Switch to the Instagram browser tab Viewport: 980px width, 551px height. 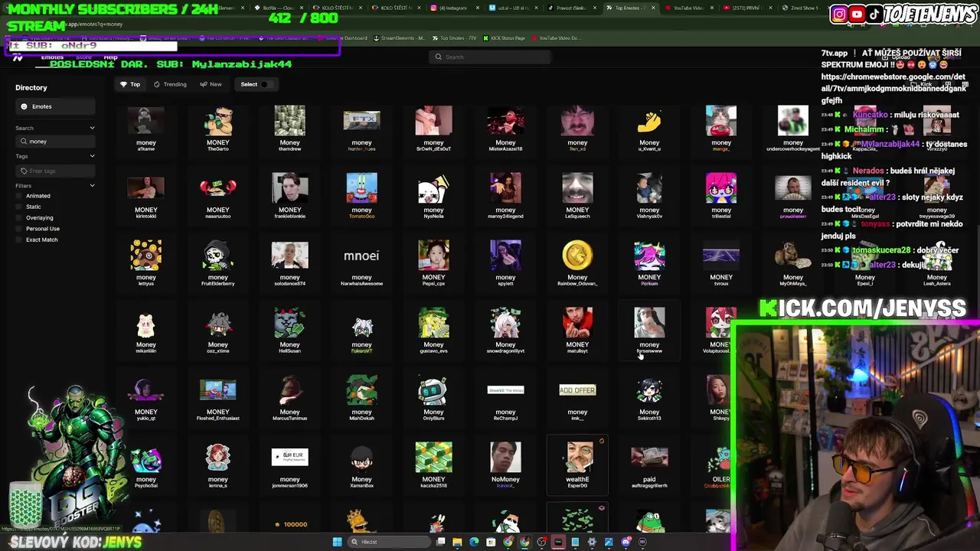[x=452, y=8]
